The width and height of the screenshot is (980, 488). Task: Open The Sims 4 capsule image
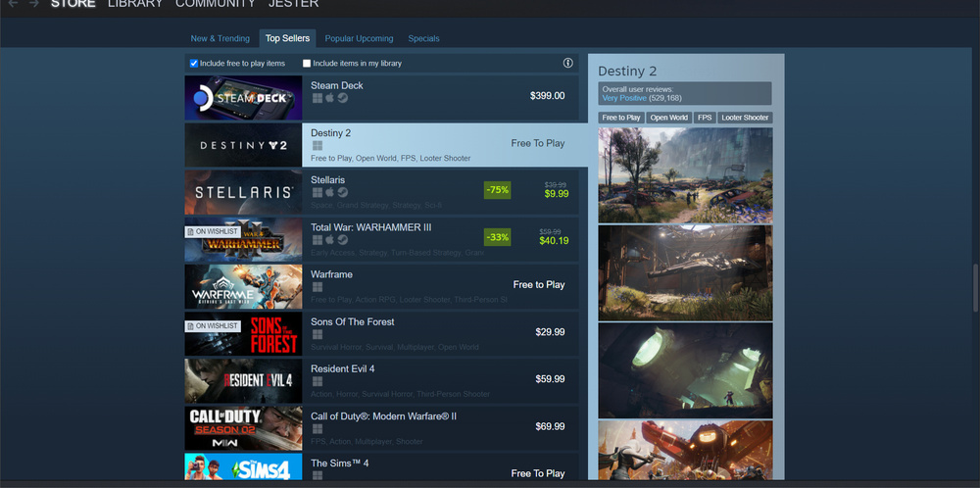[x=243, y=466]
